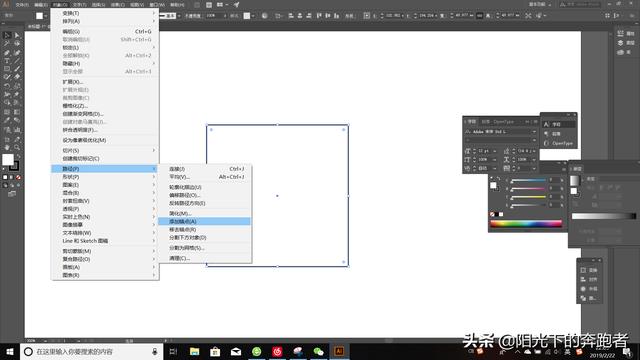Expand the 变换(T) submenu
Viewport: 640px width, 360px height.
[105, 13]
